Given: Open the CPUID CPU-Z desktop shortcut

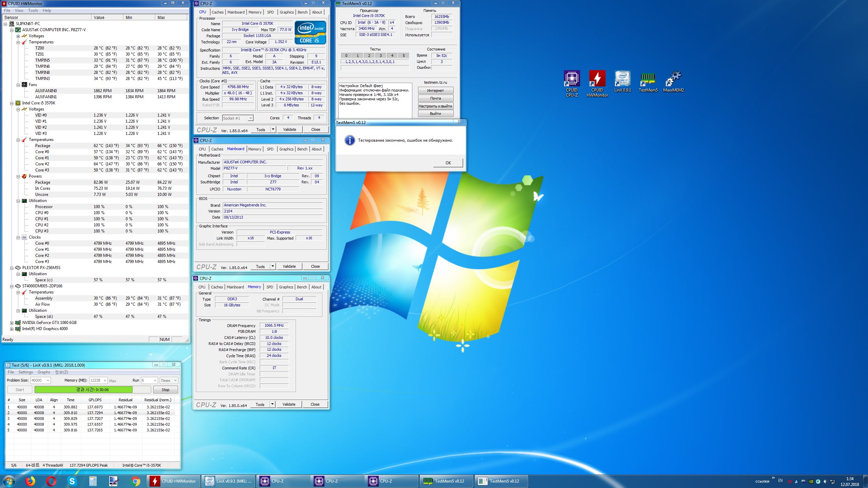Looking at the screenshot, I should coord(572,83).
